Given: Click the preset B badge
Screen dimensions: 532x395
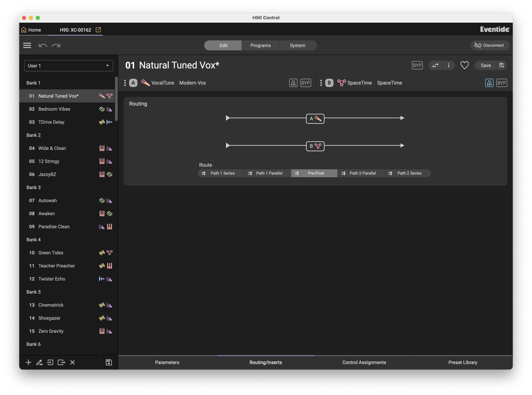Looking at the screenshot, I should tap(329, 83).
